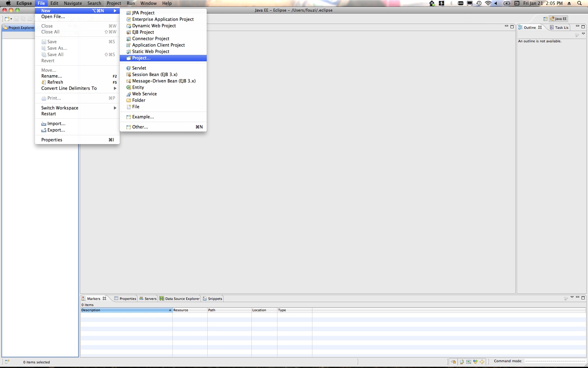This screenshot has width=588, height=368.
Task: Choose JPA Project from the New submenu
Action: pos(163,13)
